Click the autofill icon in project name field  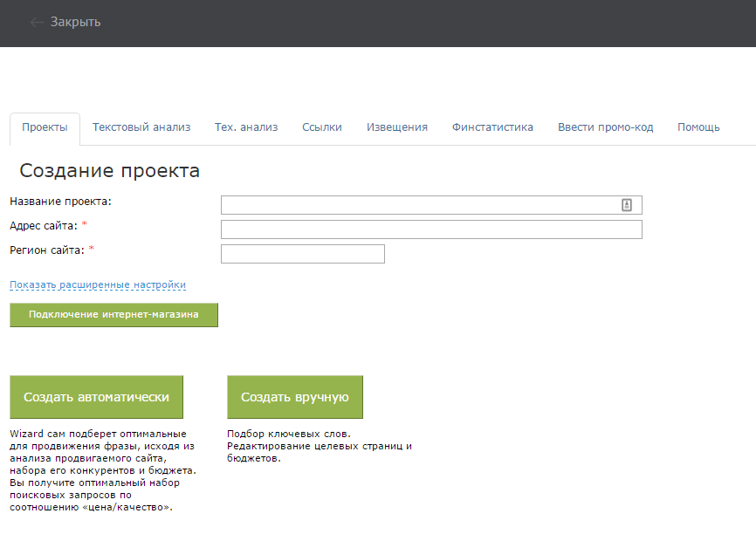pyautogui.click(x=626, y=205)
